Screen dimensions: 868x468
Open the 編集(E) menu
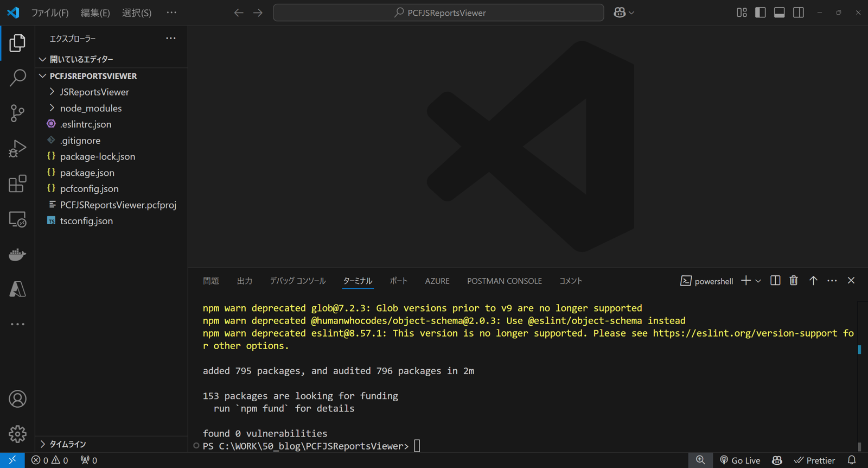95,12
